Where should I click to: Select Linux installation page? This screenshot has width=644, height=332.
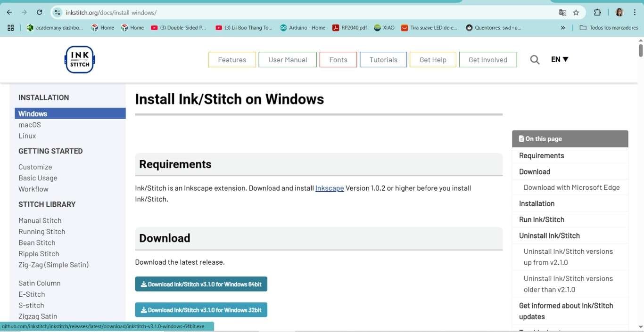tap(27, 136)
